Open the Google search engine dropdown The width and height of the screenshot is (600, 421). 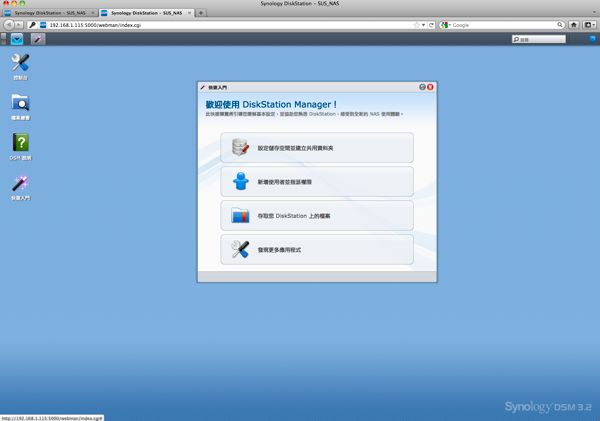445,25
